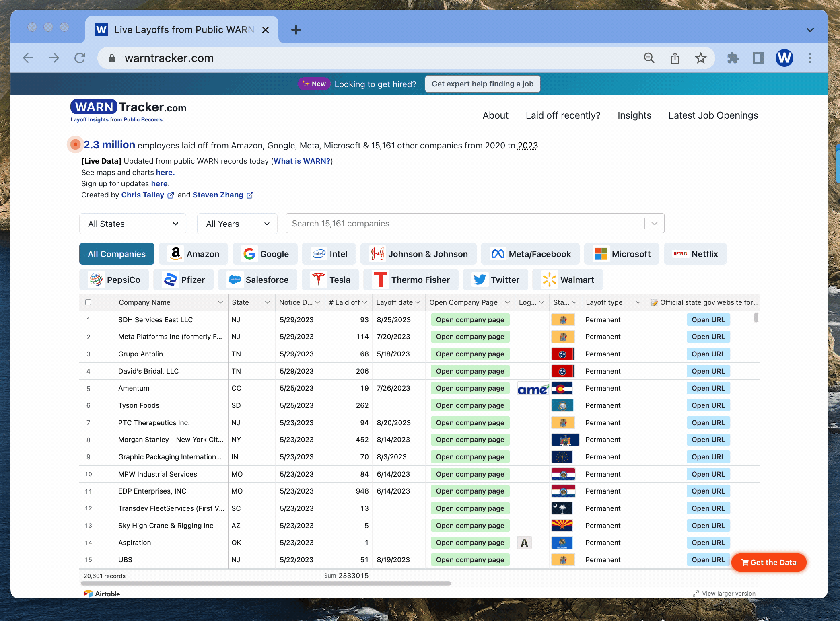This screenshot has height=621, width=840.
Task: Click the browser back arrow
Action: (28, 58)
